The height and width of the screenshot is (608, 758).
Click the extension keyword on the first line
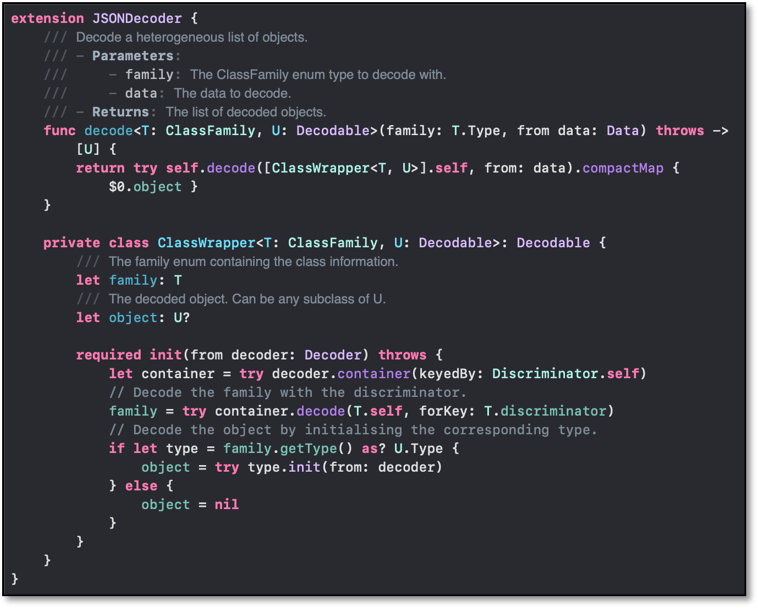(x=47, y=18)
